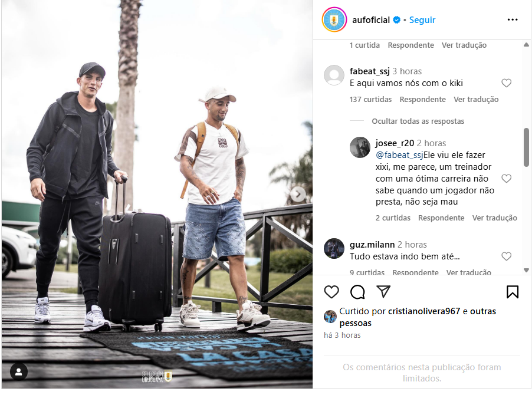Like the post with the heart icon
532x395 pixels.
[x=331, y=292]
